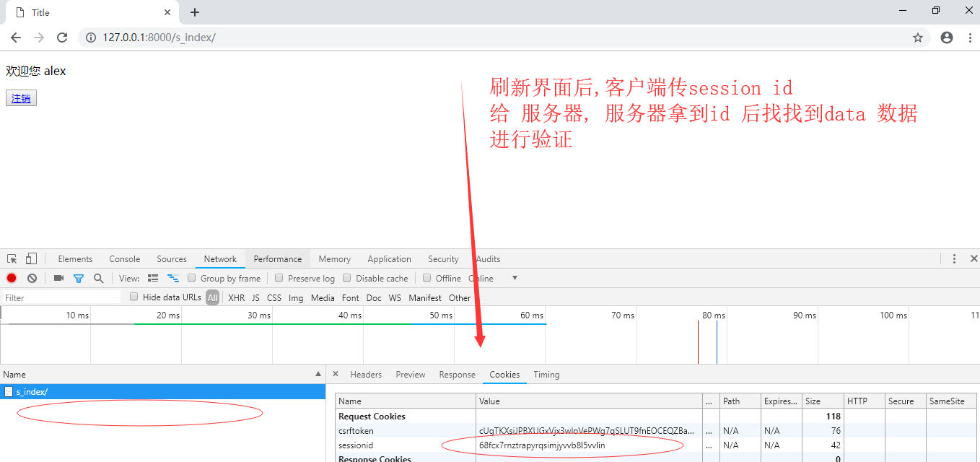Viewport: 980px width, 462px height.
Task: Activate the inspect element picker
Action: 12,259
